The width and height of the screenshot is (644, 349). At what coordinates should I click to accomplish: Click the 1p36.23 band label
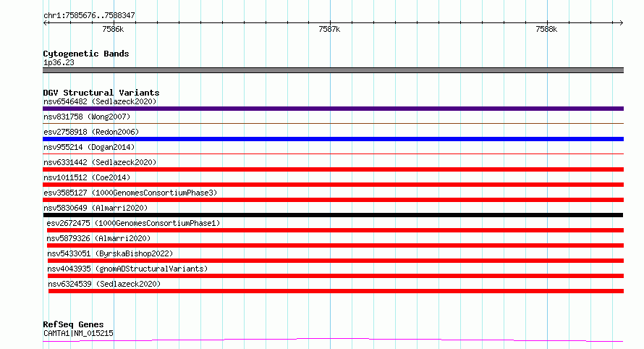[59, 62]
